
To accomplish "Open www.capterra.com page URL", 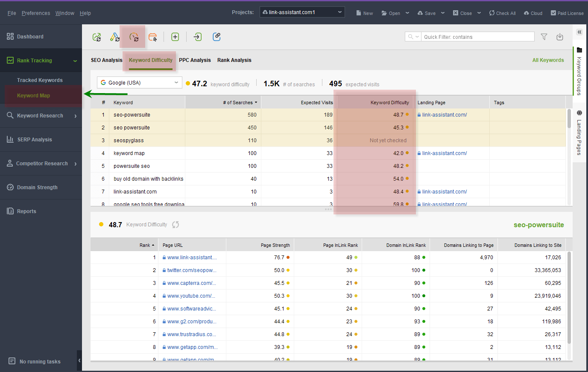I will tap(192, 283).
